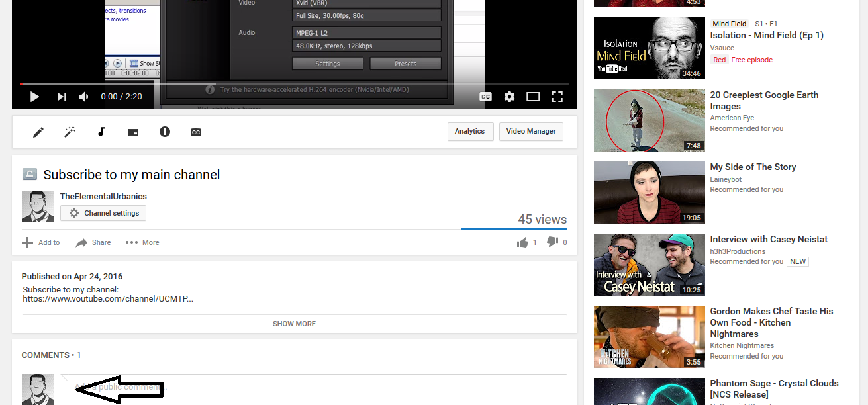The width and height of the screenshot is (868, 405).
Task: Open player settings gear
Action: [x=509, y=97]
